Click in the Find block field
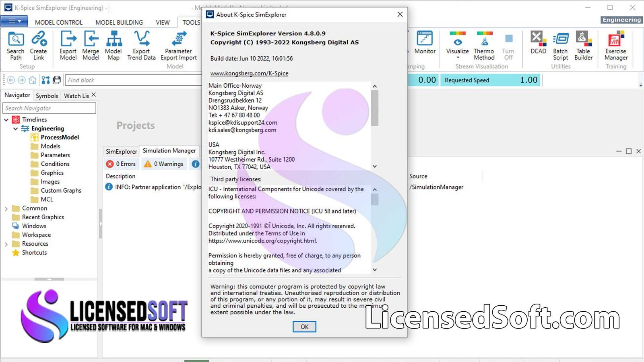The width and height of the screenshot is (644, 362). (x=133, y=80)
